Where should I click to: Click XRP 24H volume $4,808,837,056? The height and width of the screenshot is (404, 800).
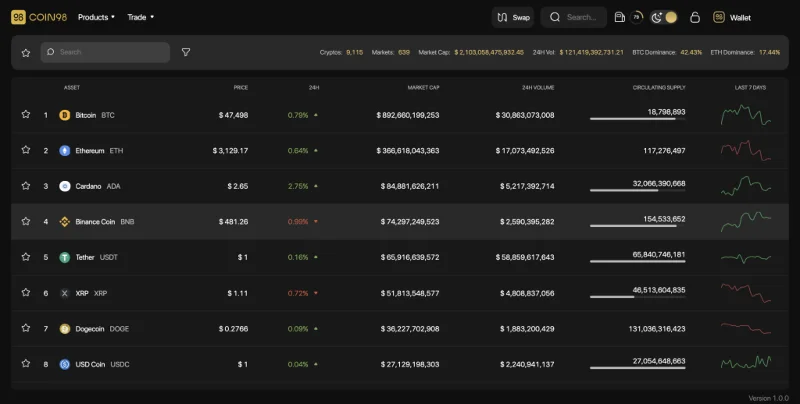527,293
